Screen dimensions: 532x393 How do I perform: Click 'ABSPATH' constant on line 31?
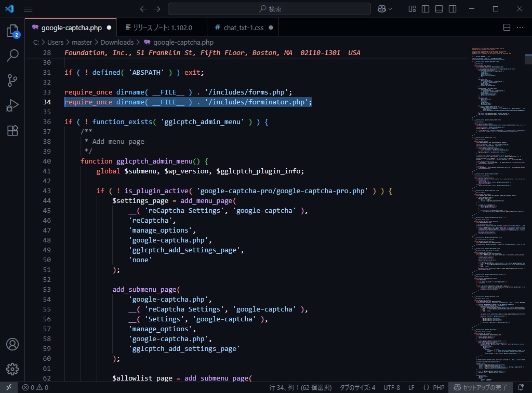pyautogui.click(x=146, y=73)
